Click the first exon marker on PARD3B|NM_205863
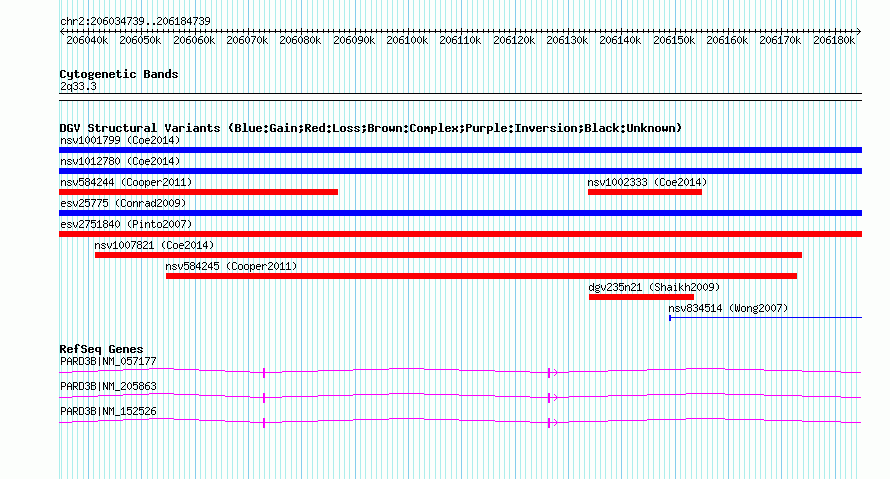890x479 pixels. pos(264,398)
